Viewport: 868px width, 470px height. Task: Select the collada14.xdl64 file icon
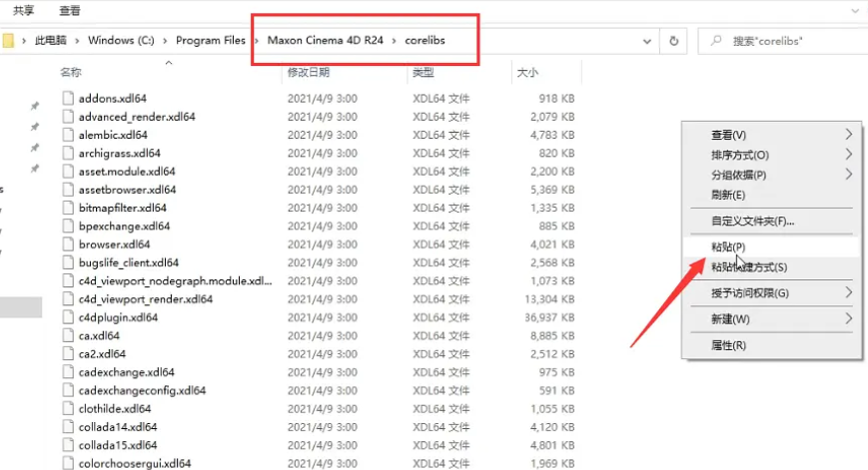[68, 427]
